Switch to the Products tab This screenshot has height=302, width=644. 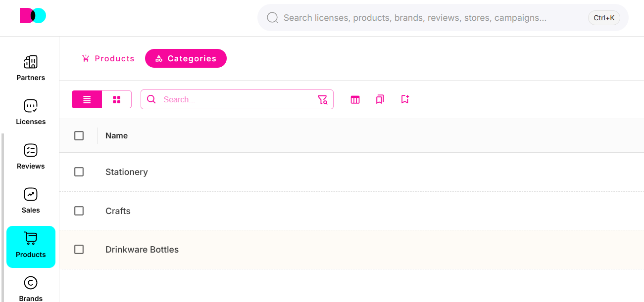click(x=108, y=58)
